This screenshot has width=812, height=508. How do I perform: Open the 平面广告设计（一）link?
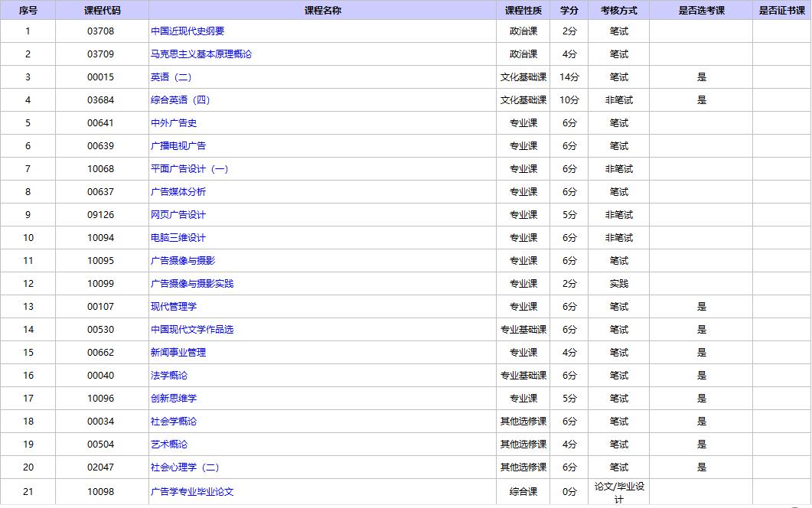[x=190, y=169]
